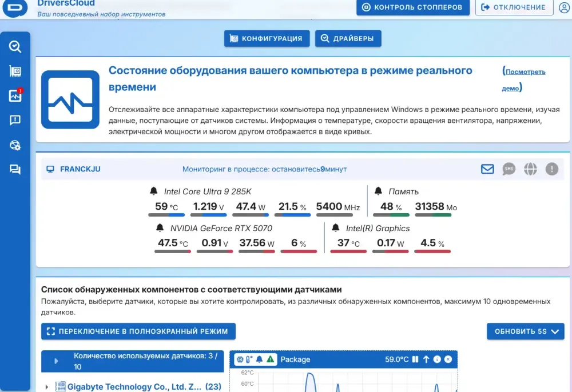Close the Package graph

pos(448,359)
